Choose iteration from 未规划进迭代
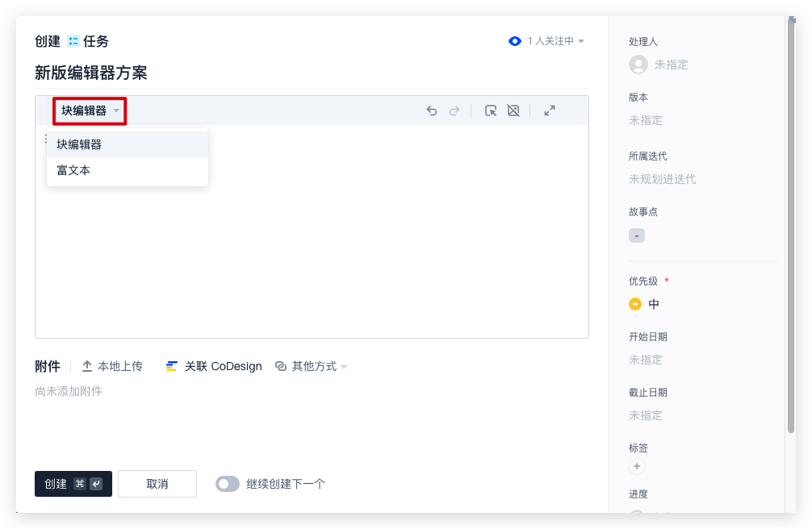Viewport: 812px width, 529px height. (x=662, y=179)
